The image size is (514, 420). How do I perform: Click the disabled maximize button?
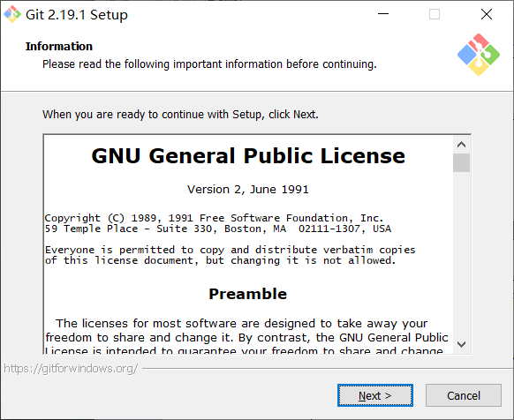pos(435,14)
